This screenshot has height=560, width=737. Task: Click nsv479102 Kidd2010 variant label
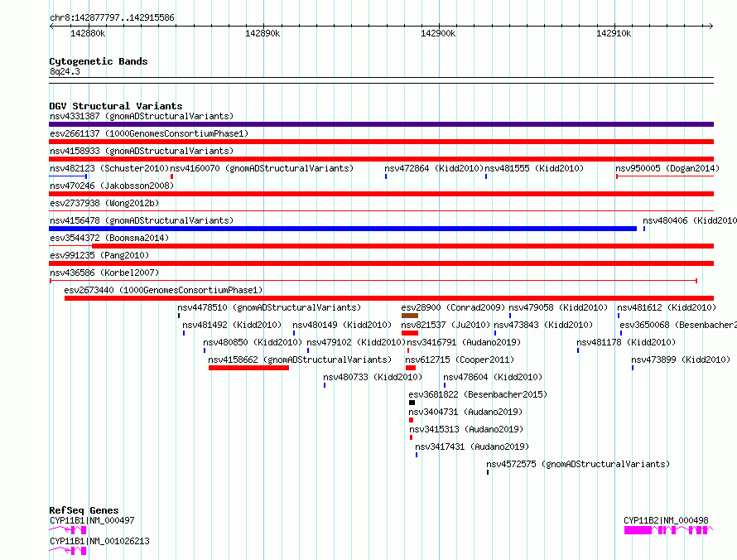pyautogui.click(x=356, y=342)
